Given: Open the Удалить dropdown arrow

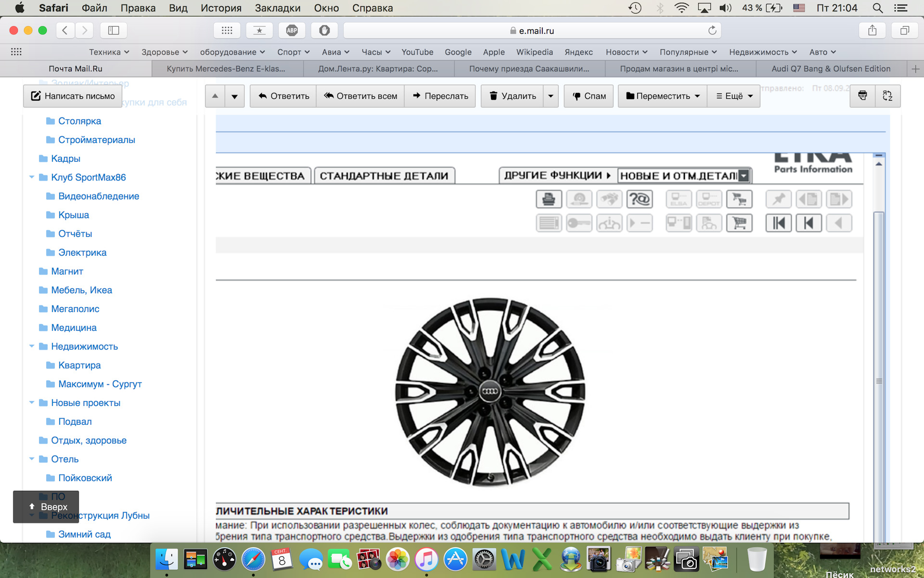Looking at the screenshot, I should point(551,96).
